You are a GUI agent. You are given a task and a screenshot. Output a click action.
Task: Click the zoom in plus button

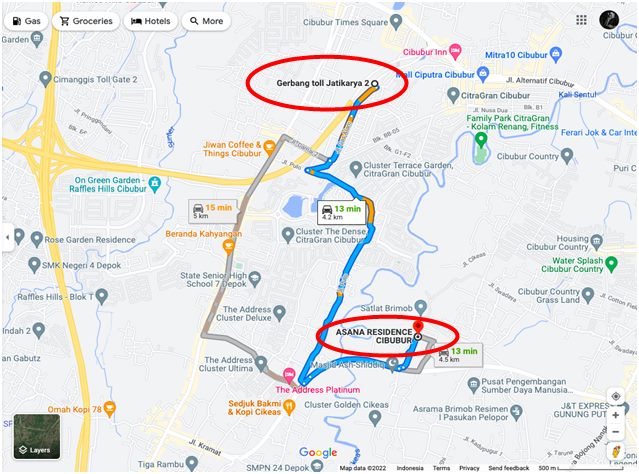tap(615, 415)
